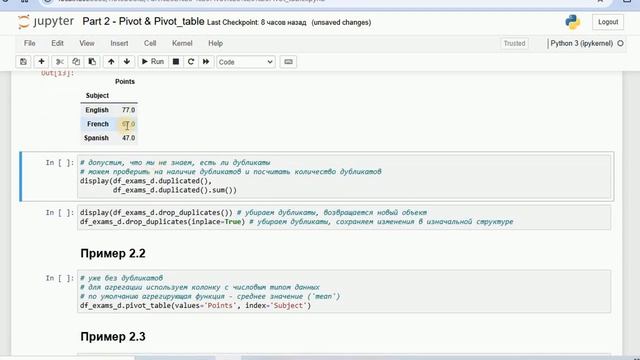Viewport: 640px width, 360px height.
Task: Open the File menu
Action: coord(29,43)
